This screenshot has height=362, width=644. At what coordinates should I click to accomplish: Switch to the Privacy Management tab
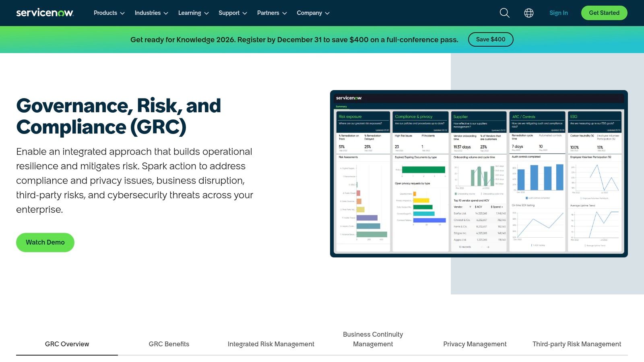point(475,344)
